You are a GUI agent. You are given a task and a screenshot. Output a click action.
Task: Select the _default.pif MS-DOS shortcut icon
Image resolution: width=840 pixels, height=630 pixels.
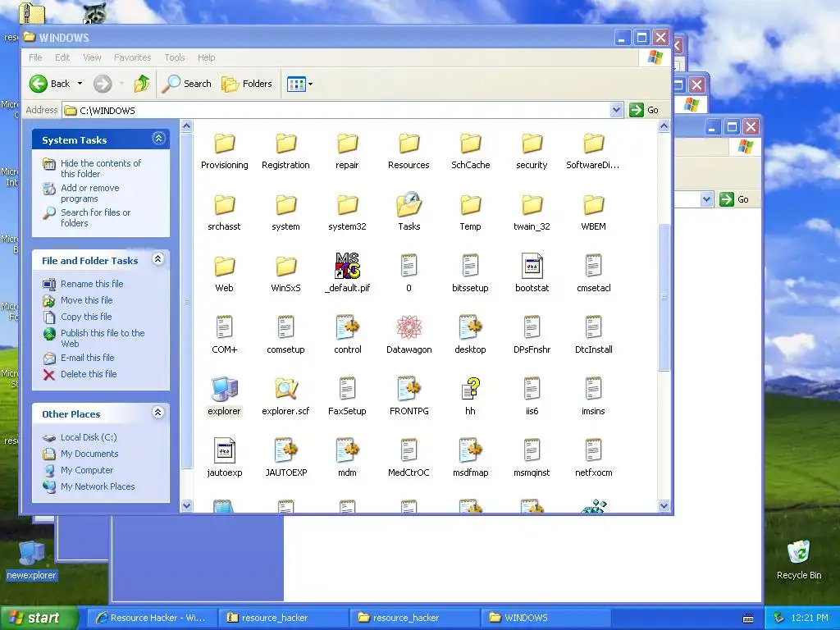[x=347, y=266]
